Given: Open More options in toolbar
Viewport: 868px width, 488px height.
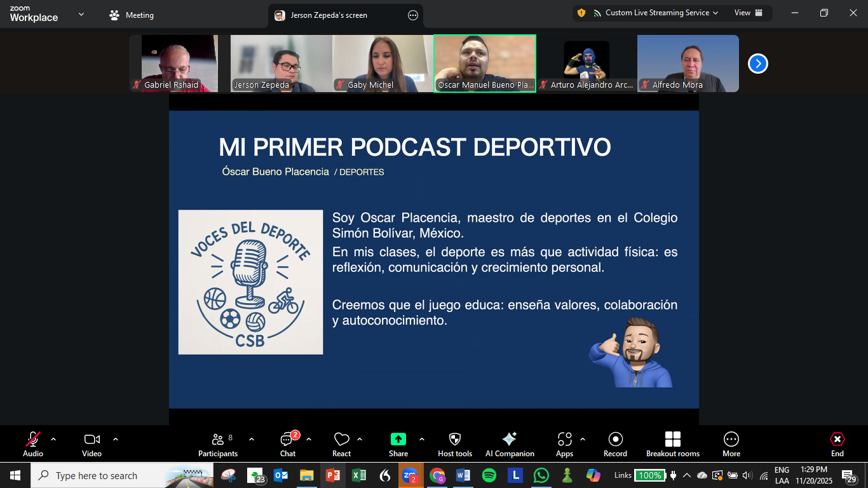Looking at the screenshot, I should (x=731, y=444).
